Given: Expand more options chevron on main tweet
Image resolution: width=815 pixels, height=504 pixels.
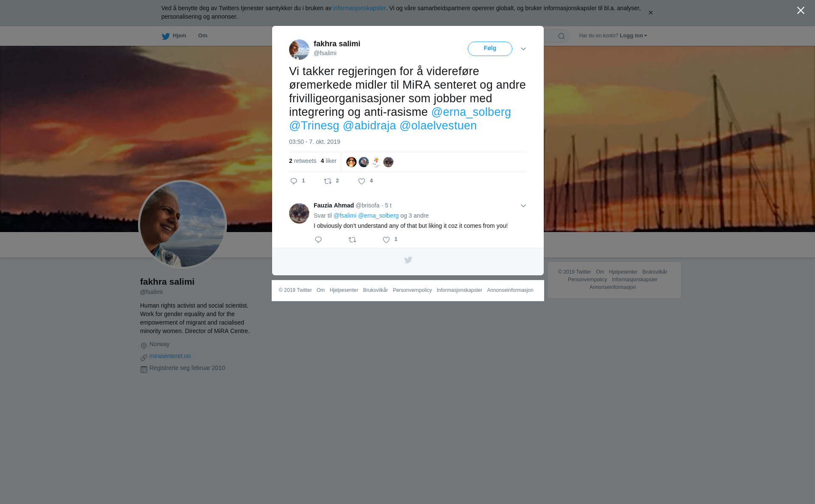Looking at the screenshot, I should (x=523, y=49).
